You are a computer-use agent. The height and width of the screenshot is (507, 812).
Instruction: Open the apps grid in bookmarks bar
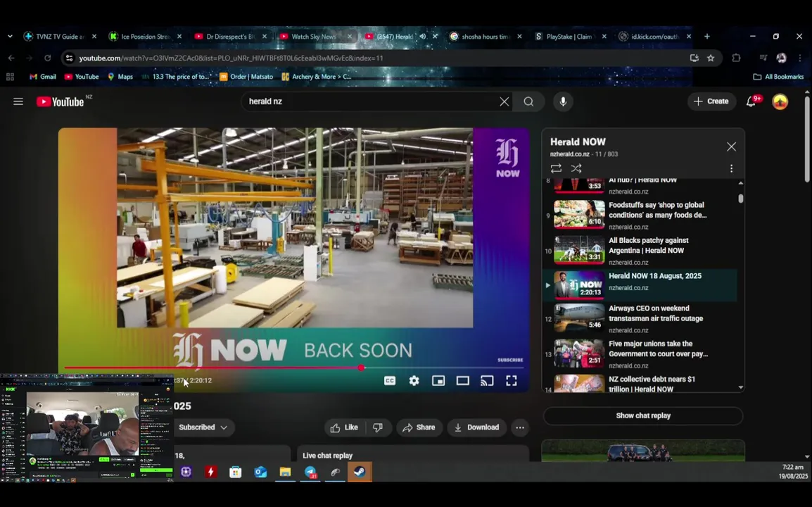point(10,77)
